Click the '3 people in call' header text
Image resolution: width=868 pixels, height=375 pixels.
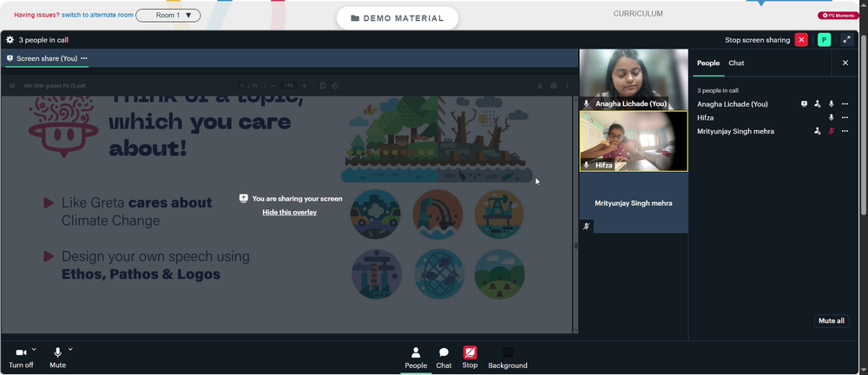(x=43, y=40)
